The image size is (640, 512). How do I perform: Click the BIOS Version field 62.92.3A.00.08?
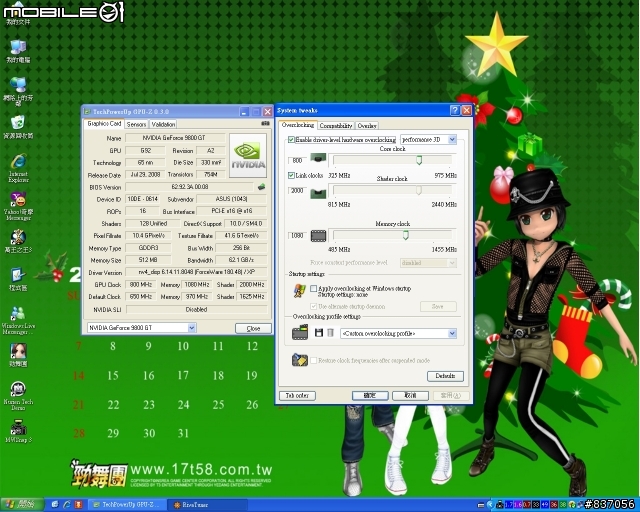[x=190, y=187]
